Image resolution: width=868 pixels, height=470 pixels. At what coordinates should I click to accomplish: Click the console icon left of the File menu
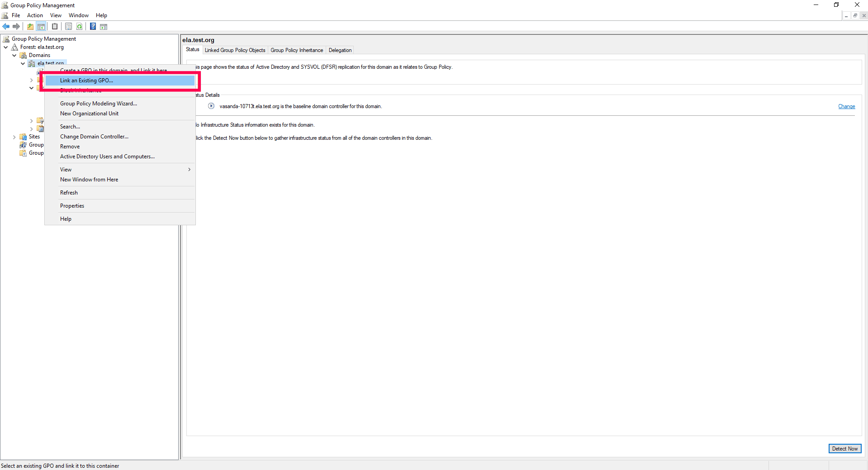click(x=5, y=15)
